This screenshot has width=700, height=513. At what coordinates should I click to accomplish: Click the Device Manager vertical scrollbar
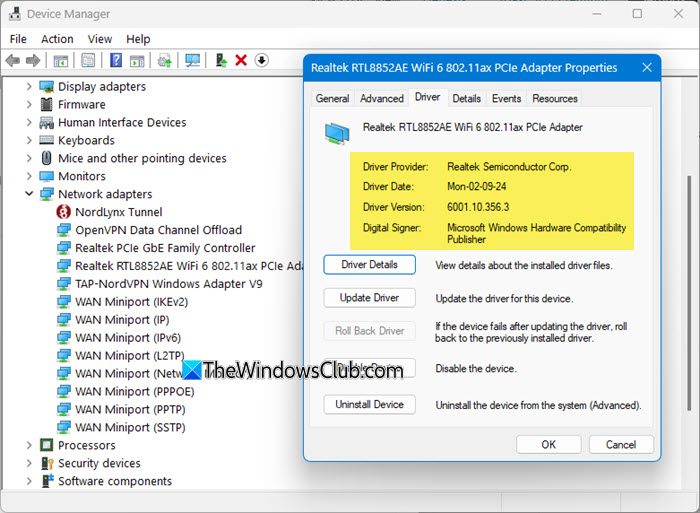point(689,293)
